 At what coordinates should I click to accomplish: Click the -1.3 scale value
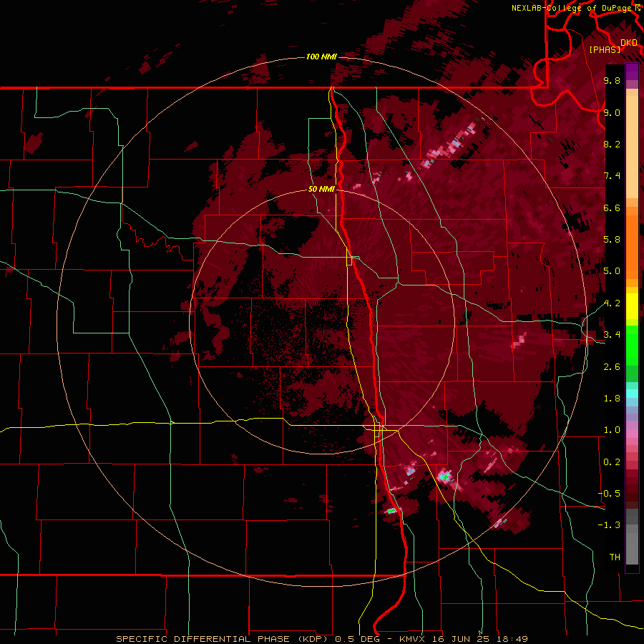tap(609, 525)
